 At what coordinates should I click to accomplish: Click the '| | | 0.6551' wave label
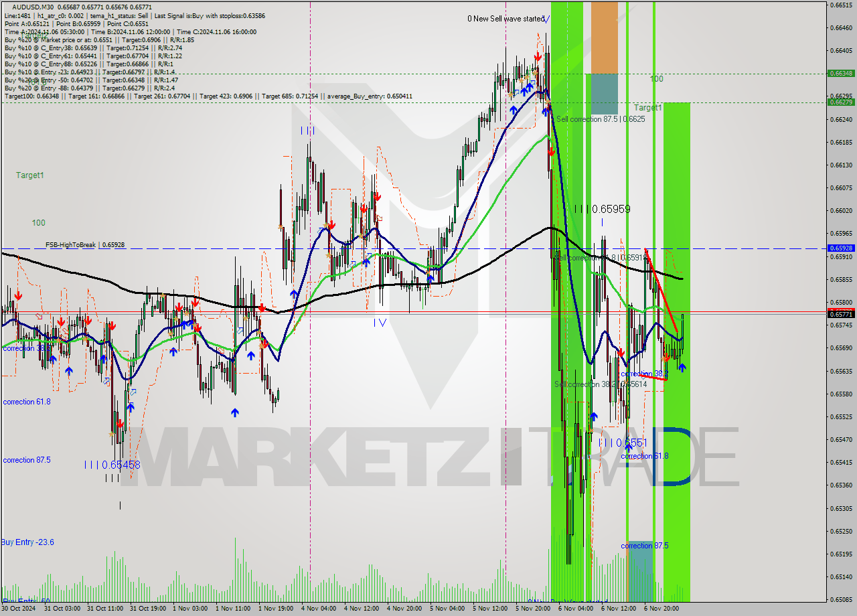point(623,443)
